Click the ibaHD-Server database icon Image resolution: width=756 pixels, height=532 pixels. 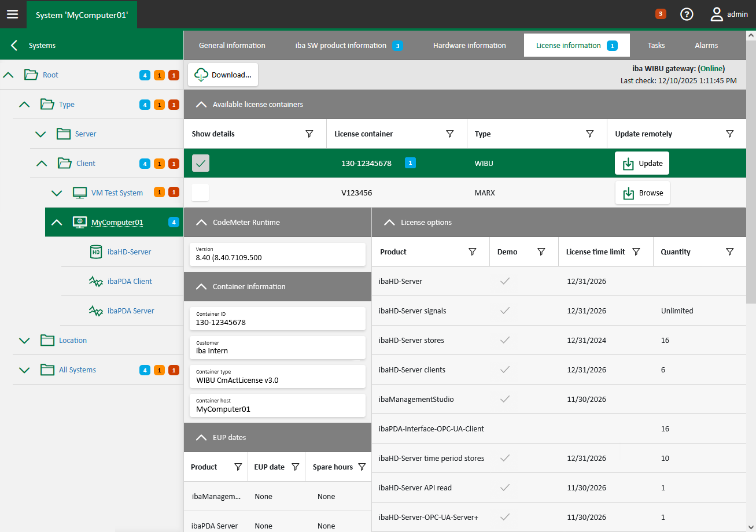(x=96, y=252)
